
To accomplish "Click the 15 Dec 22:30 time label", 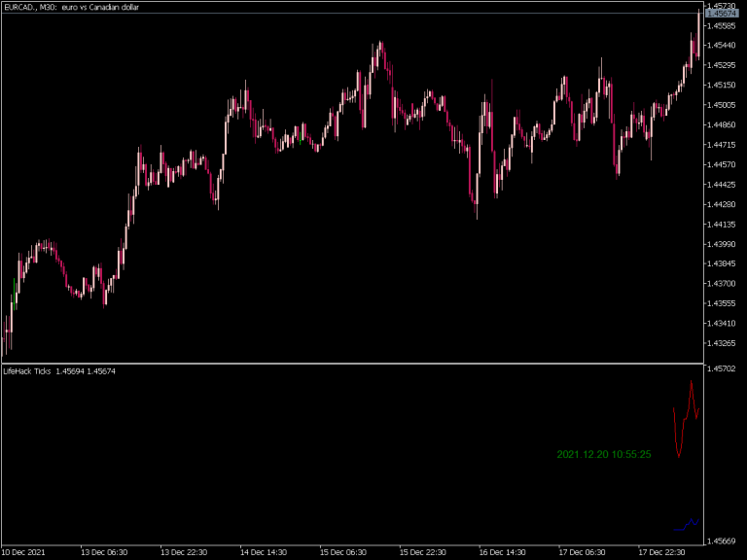I will pyautogui.click(x=422, y=551).
